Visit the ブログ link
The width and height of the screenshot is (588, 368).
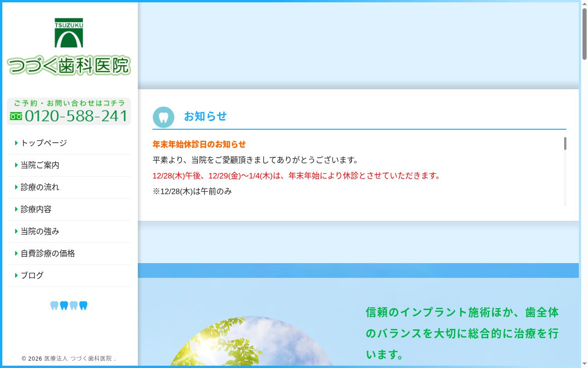coord(69,276)
